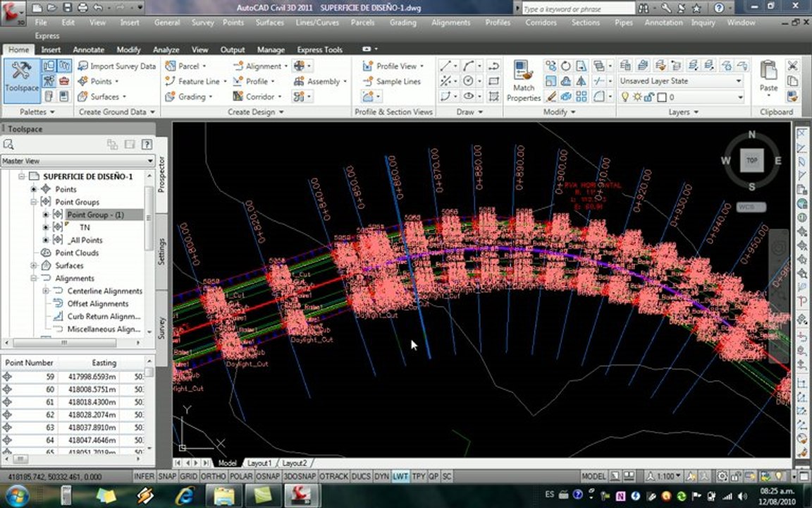
Task: Toggle OTRACK in status bar
Action: click(333, 476)
